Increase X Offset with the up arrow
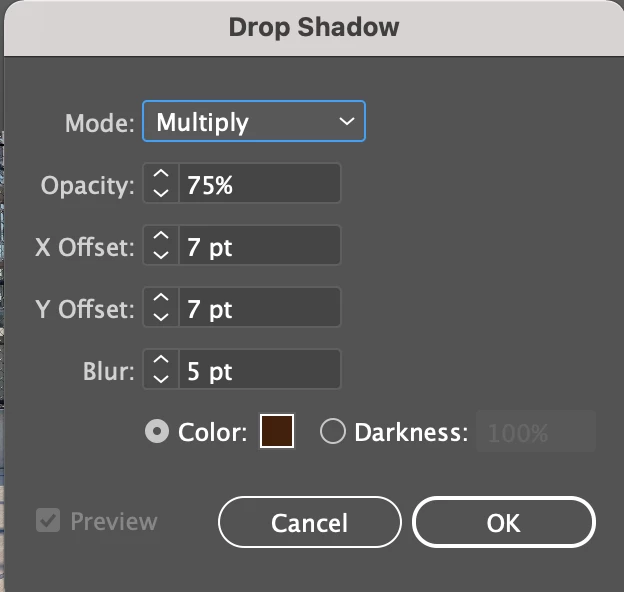The height and width of the screenshot is (592, 624). (161, 236)
